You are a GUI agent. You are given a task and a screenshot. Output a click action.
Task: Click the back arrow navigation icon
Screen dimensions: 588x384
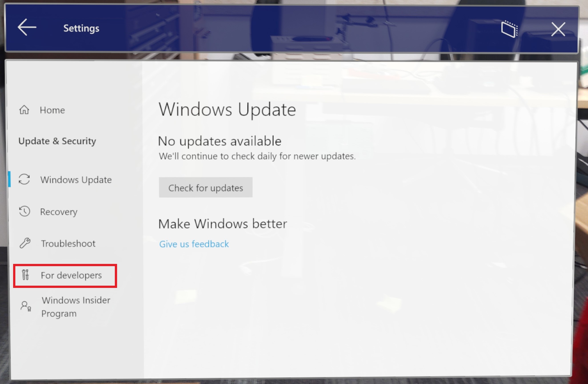click(x=27, y=28)
